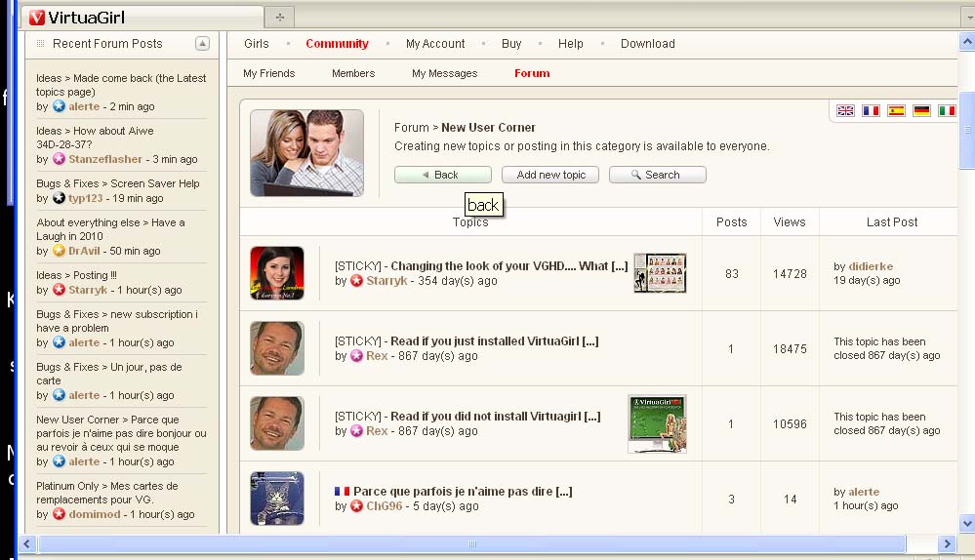Open didierke's profile in Last Post

coord(871,266)
